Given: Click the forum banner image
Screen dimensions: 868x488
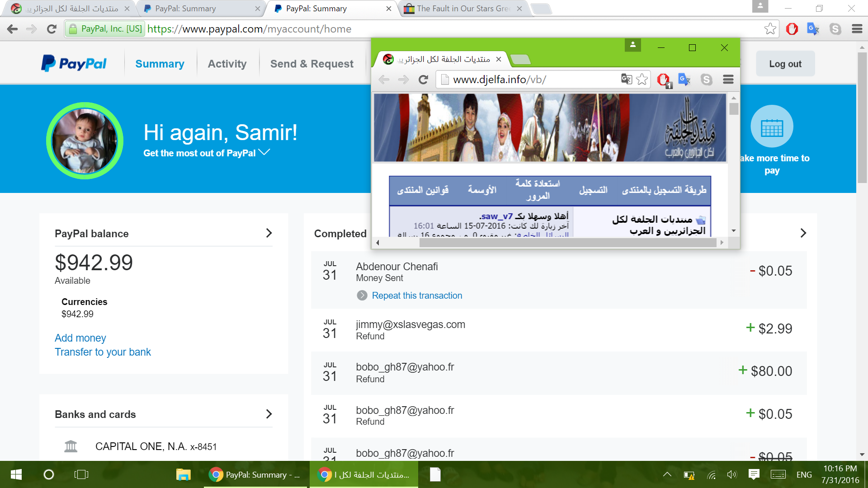Looking at the screenshot, I should pos(550,128).
